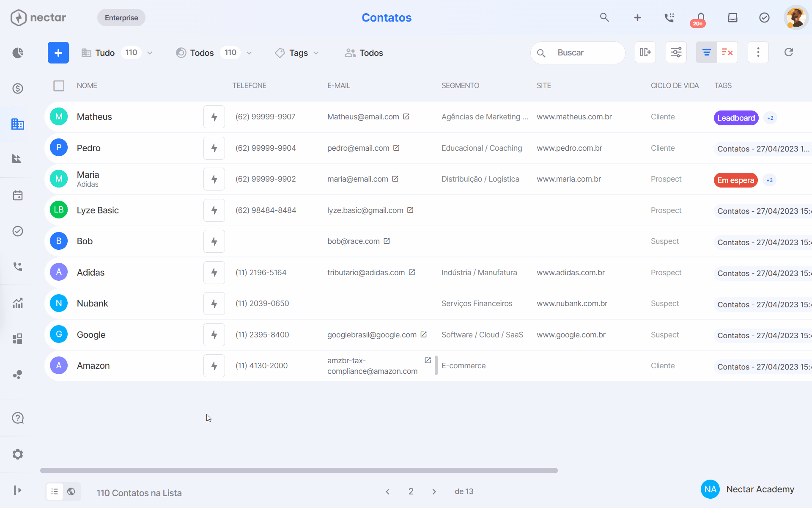Open the Tags filter dropdown
Screen dimensions: 812x508
(x=297, y=53)
